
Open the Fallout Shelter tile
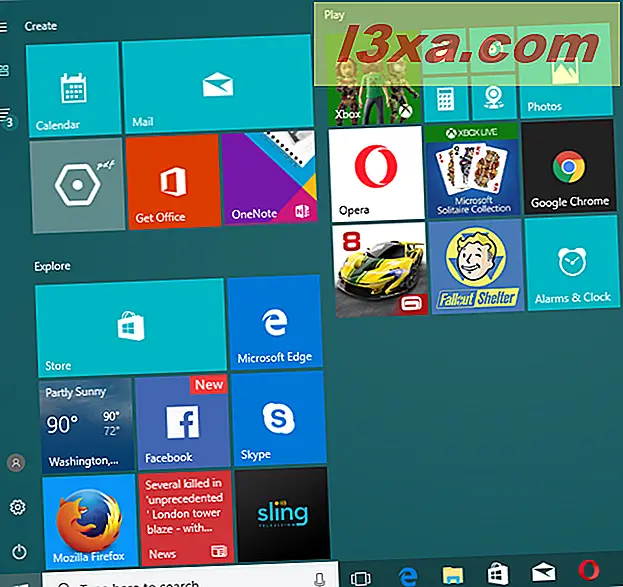click(476, 266)
